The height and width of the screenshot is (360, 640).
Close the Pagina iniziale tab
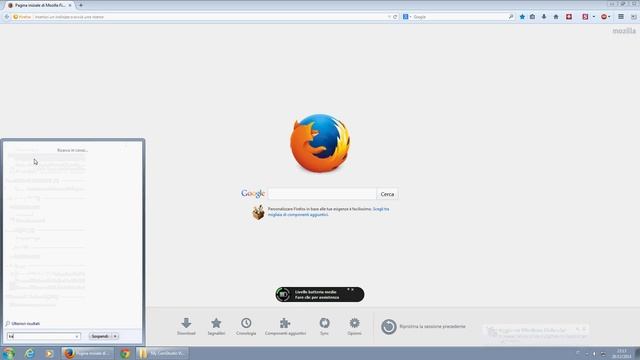pos(70,5)
